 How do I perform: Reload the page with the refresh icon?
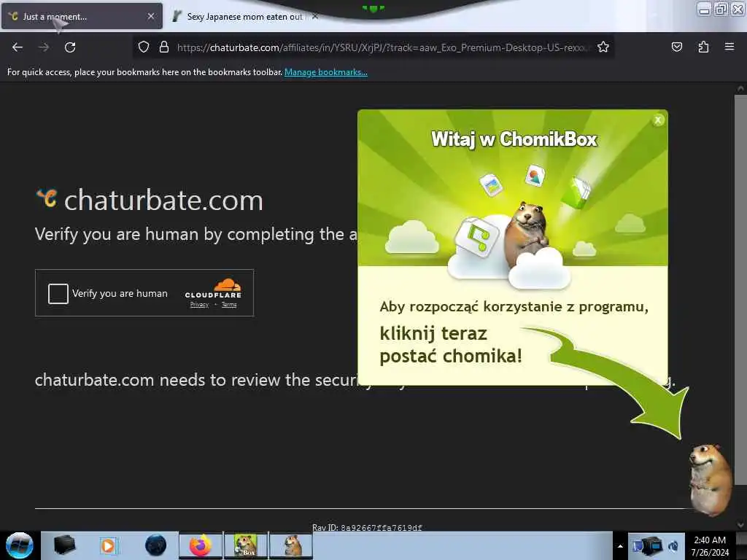tap(70, 47)
